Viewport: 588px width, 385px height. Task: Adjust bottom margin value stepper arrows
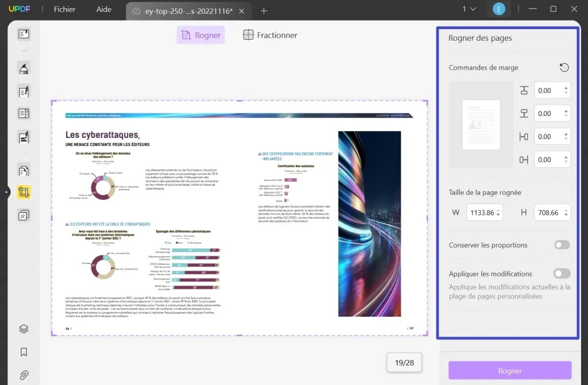(566, 113)
